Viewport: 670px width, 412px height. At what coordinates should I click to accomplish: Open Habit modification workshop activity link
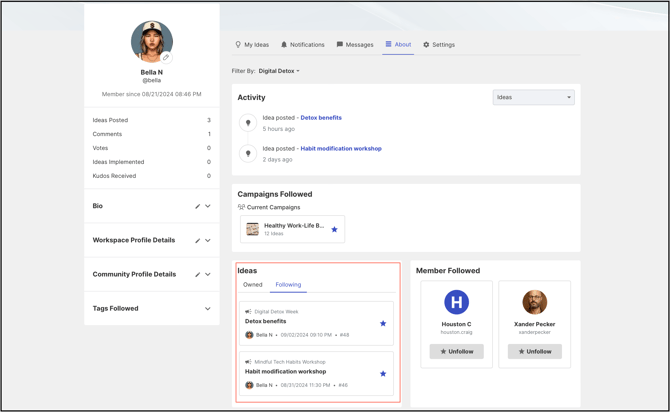pos(341,148)
